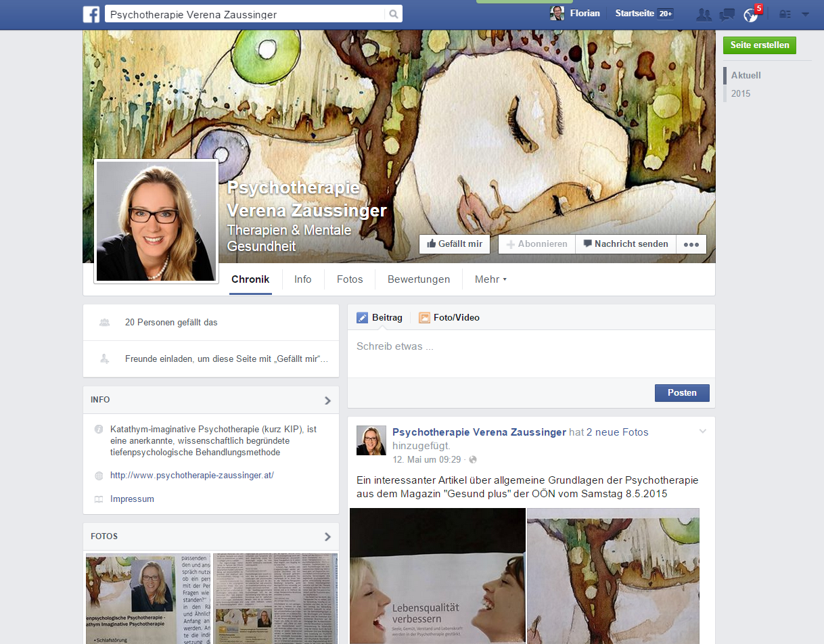Click the Seite erstellen button
This screenshot has width=824, height=644.
pyautogui.click(x=760, y=45)
